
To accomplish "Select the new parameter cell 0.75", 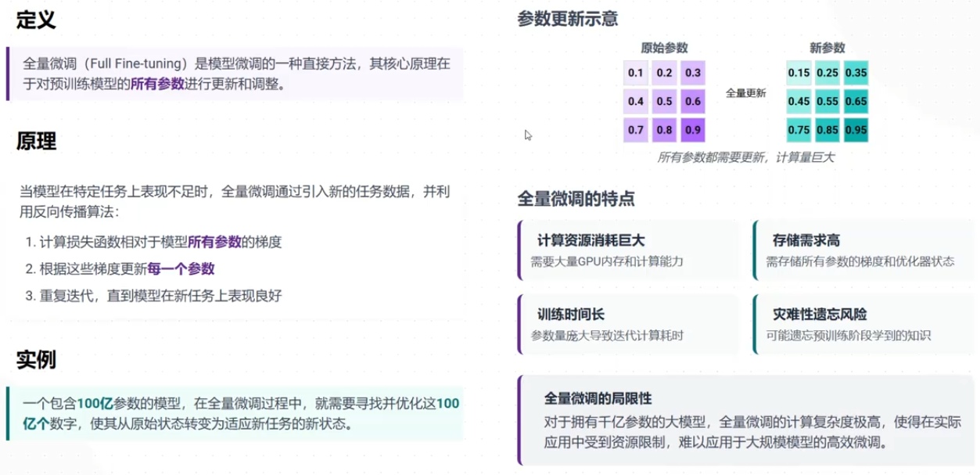I will (x=799, y=131).
